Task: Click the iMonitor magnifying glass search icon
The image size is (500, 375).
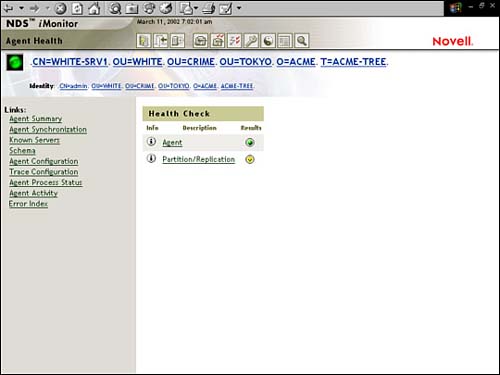Action: (302, 41)
